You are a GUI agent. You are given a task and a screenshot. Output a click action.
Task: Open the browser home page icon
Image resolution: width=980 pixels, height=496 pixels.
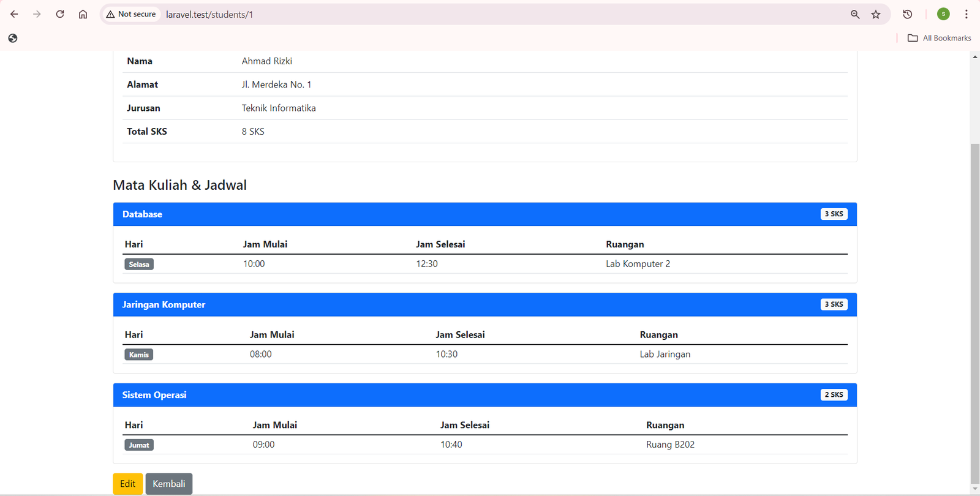(x=83, y=14)
